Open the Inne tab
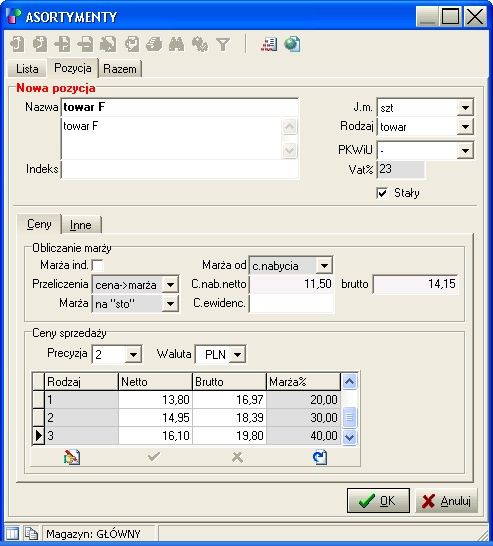Image resolution: width=493 pixels, height=546 pixels. [81, 225]
